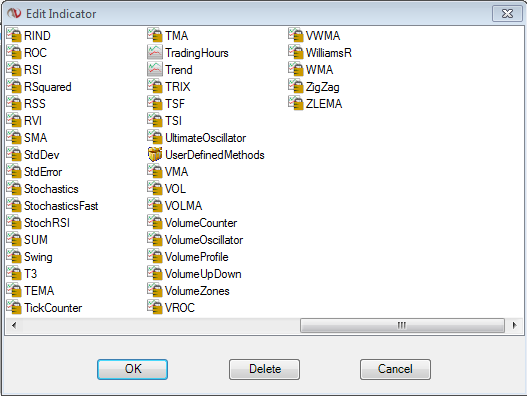This screenshot has height=396, width=527.
Task: Pick the SUM indicator name
Action: pyautogui.click(x=36, y=240)
